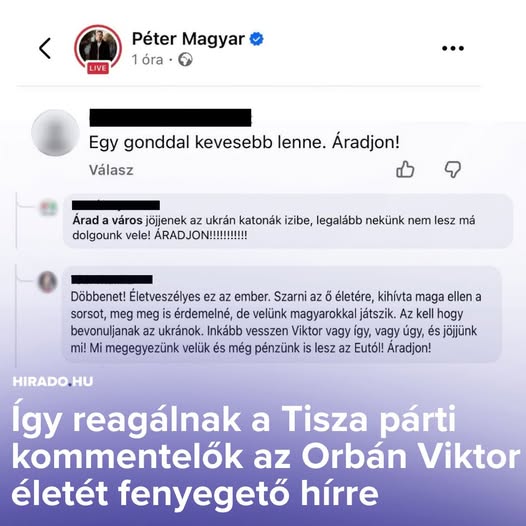Click the redacted name of the top commenter
The height and width of the screenshot is (526, 526).
[170, 118]
